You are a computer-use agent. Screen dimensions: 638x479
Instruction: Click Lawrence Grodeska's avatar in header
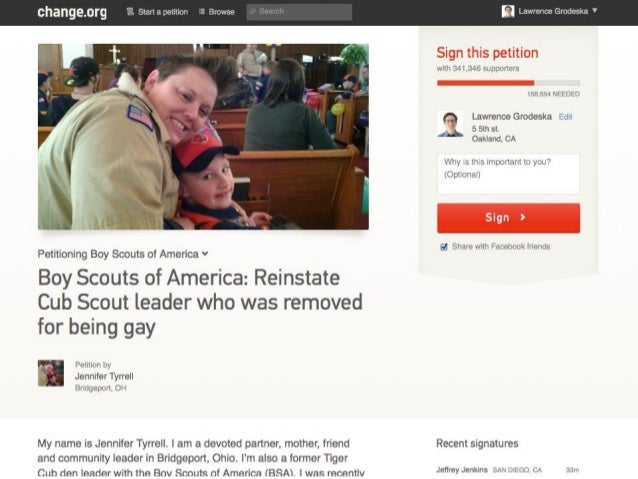(x=508, y=11)
